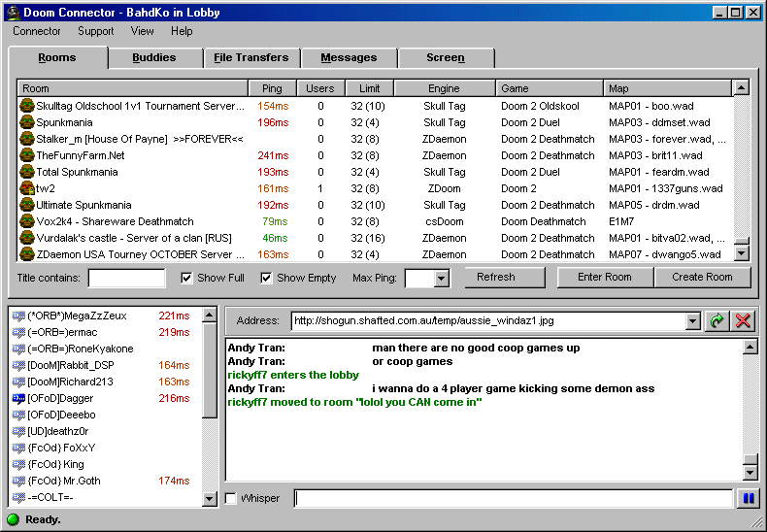Click the user icon beside [OFoD]Deeebo

coord(18,416)
